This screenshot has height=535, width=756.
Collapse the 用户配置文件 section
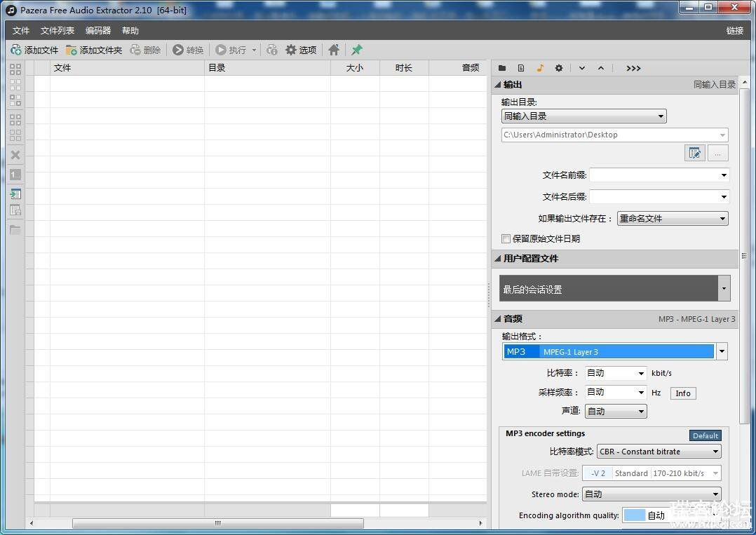coord(498,258)
